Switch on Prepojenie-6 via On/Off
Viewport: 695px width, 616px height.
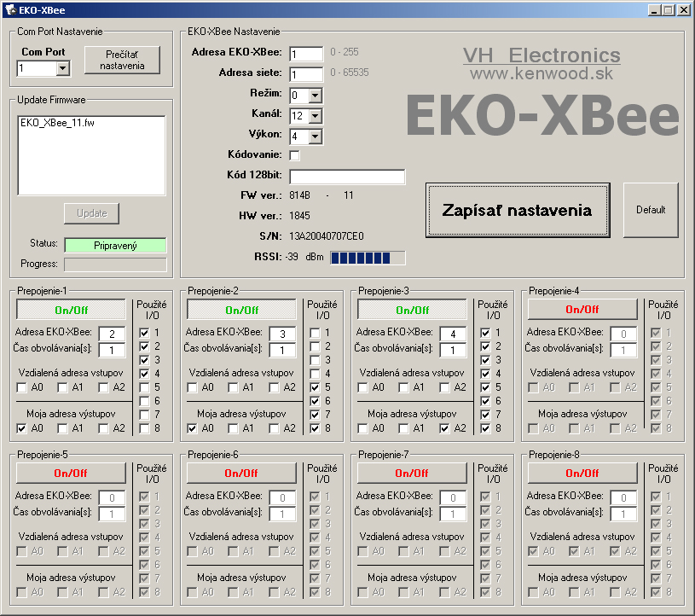(x=241, y=474)
